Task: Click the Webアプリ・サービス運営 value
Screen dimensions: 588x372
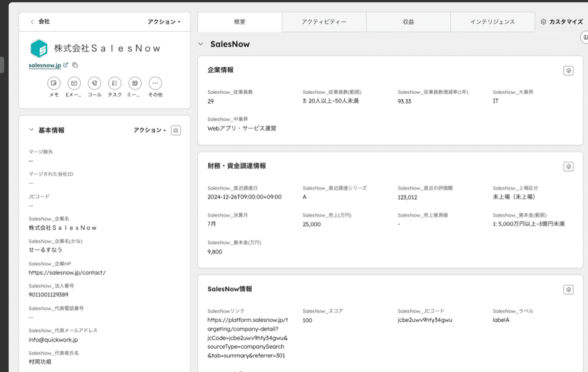Action: [x=242, y=128]
